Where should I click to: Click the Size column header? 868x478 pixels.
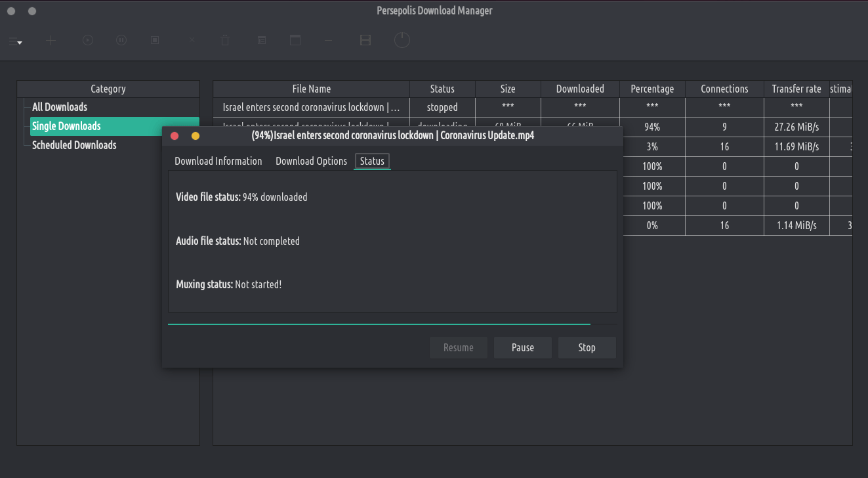tap(508, 89)
